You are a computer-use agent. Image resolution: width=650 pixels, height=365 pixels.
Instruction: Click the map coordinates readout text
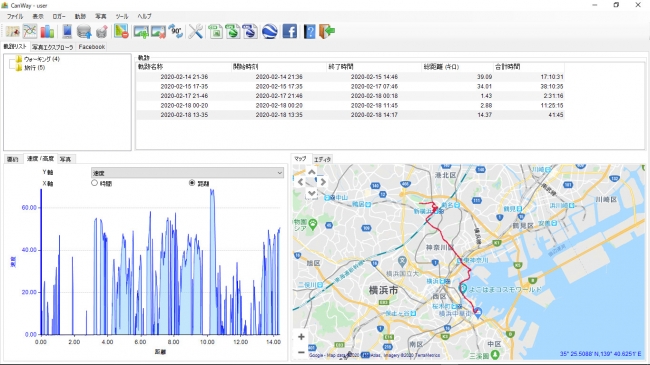(600, 354)
